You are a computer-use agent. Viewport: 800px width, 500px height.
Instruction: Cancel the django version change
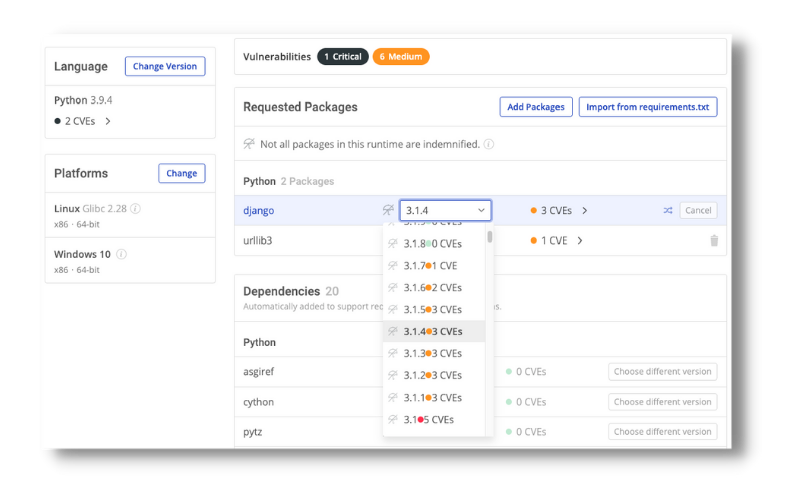(698, 210)
